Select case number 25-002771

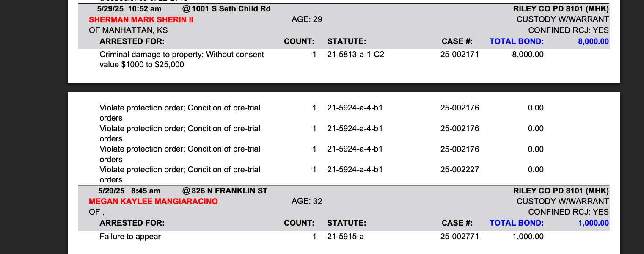460,237
